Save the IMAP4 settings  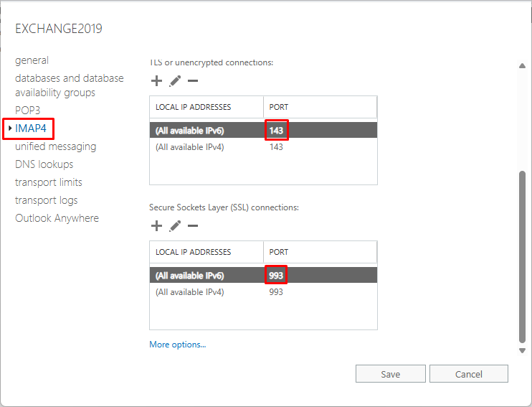[x=391, y=374]
